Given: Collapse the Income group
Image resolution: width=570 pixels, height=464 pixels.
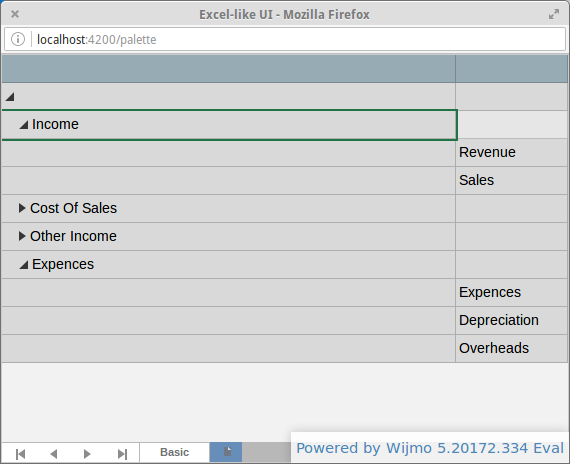Looking at the screenshot, I should pos(24,125).
